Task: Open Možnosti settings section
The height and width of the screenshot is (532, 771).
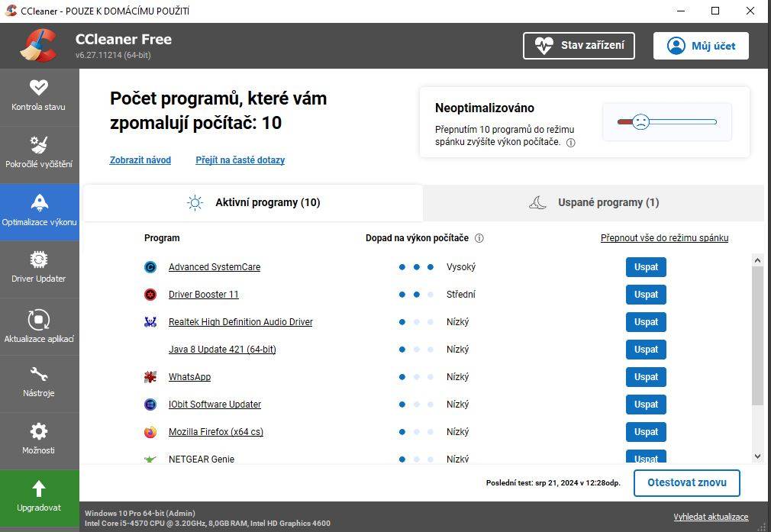Action: [x=39, y=440]
